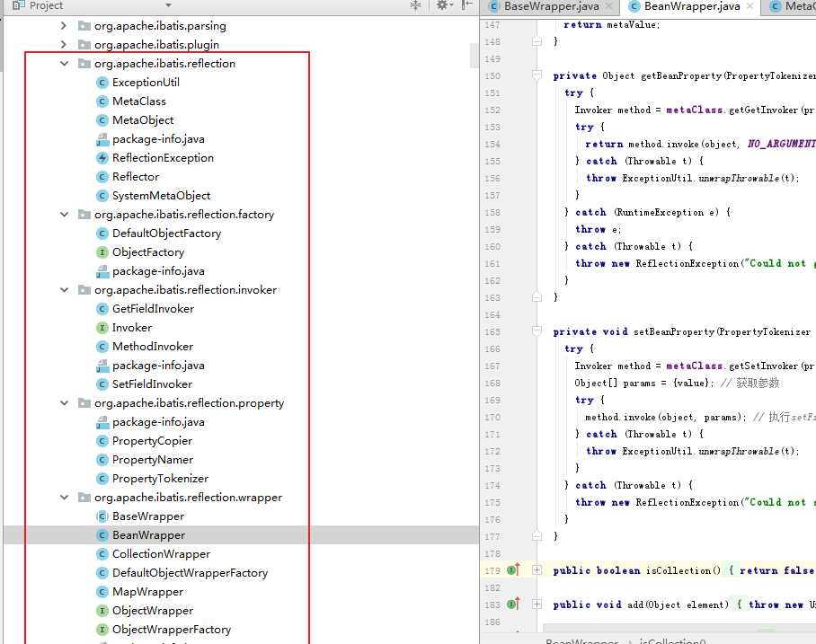816x644 pixels.
Task: Click GetFieldInvoker class icon
Action: (x=102, y=309)
